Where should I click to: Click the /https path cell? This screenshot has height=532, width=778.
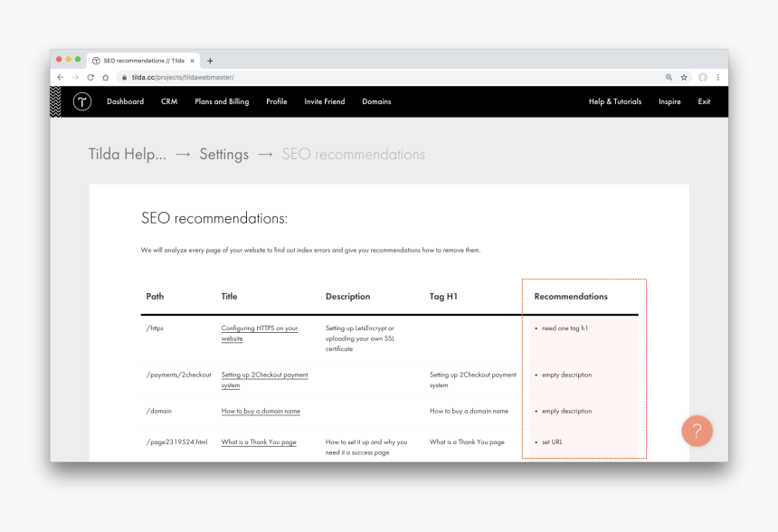point(155,328)
